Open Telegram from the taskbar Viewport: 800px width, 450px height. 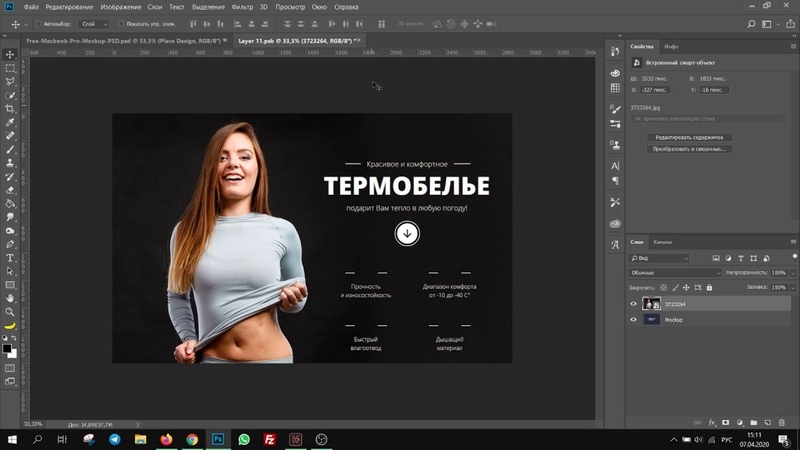click(114, 439)
